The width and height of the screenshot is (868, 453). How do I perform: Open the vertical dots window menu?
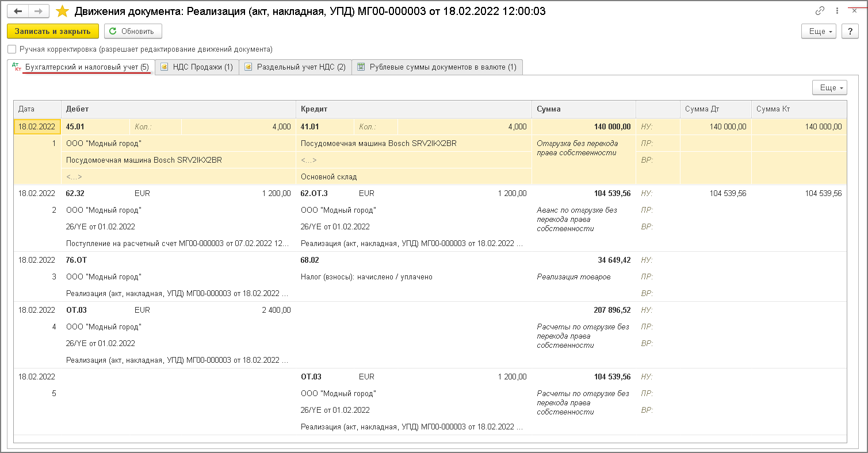coord(838,10)
